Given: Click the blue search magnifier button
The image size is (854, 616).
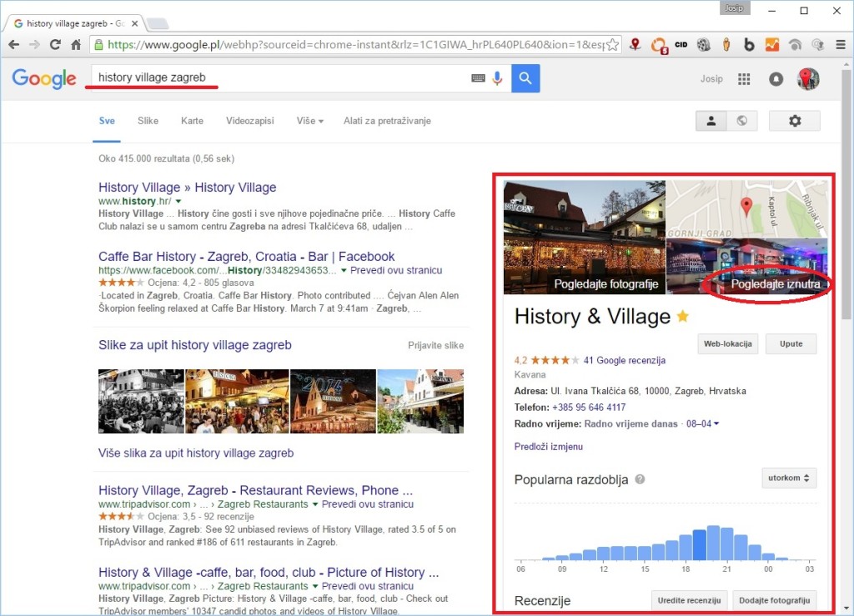Looking at the screenshot, I should (525, 78).
